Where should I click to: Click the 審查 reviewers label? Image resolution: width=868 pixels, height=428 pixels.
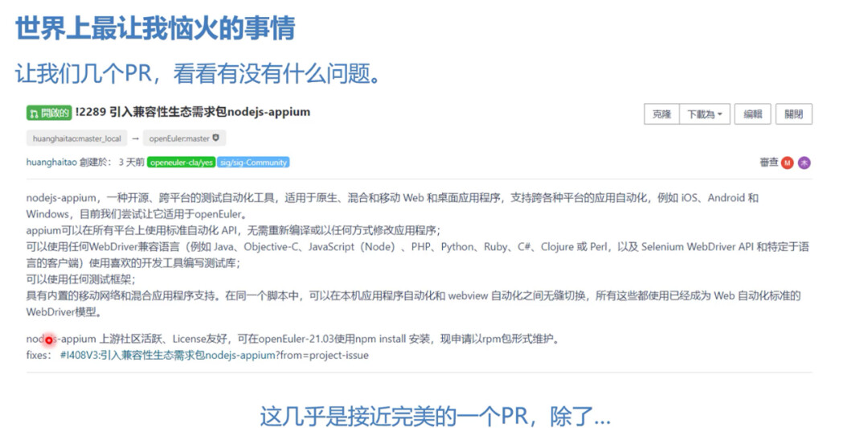768,163
